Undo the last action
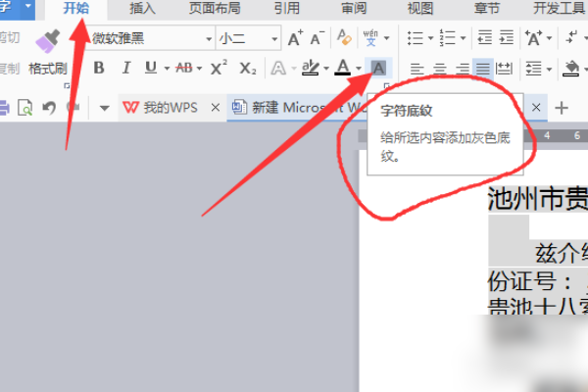Image resolution: width=588 pixels, height=392 pixels. [x=49, y=108]
